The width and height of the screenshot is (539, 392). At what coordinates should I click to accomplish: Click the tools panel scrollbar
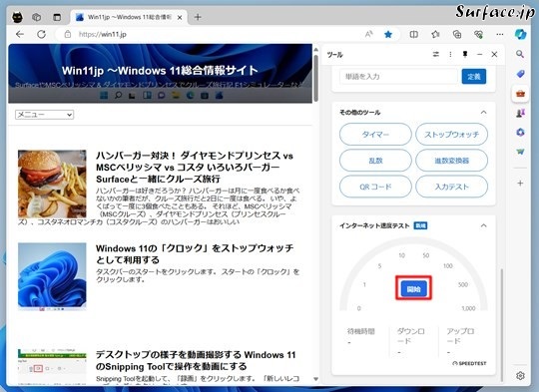click(x=501, y=324)
